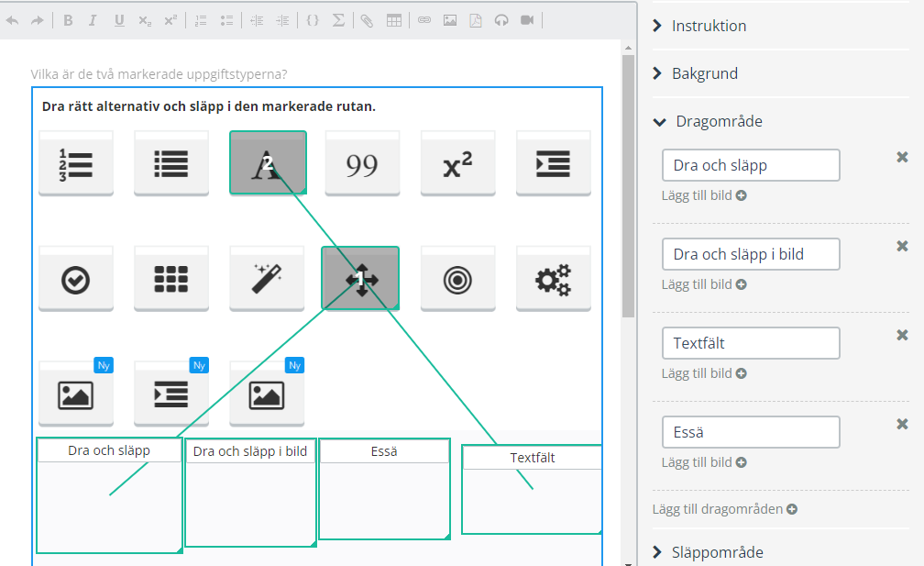Click the redo arrow in the editor toolbar

[x=37, y=20]
